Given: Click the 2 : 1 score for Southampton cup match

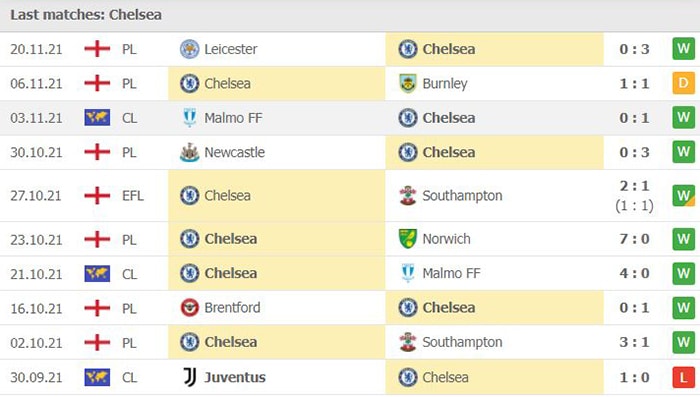Looking at the screenshot, I should click(x=634, y=186).
